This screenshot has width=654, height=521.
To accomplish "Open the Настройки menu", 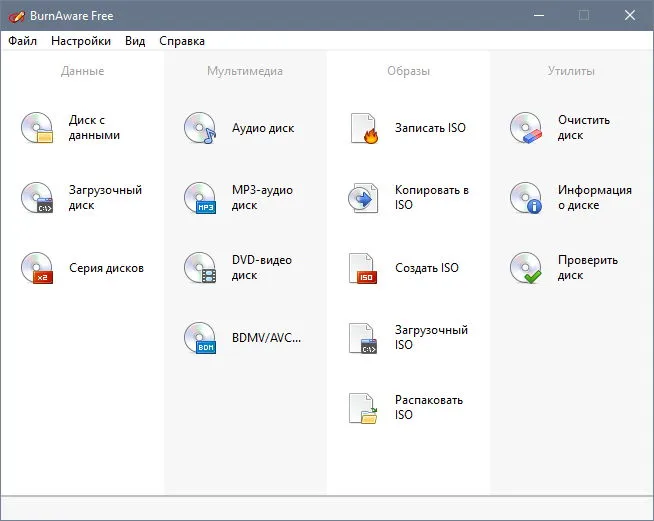I will (81, 41).
